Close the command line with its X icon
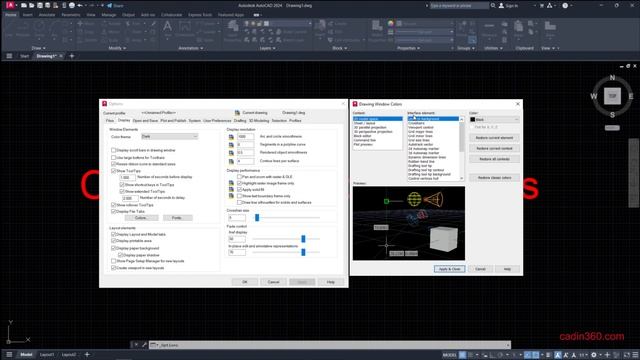 click(x=136, y=345)
